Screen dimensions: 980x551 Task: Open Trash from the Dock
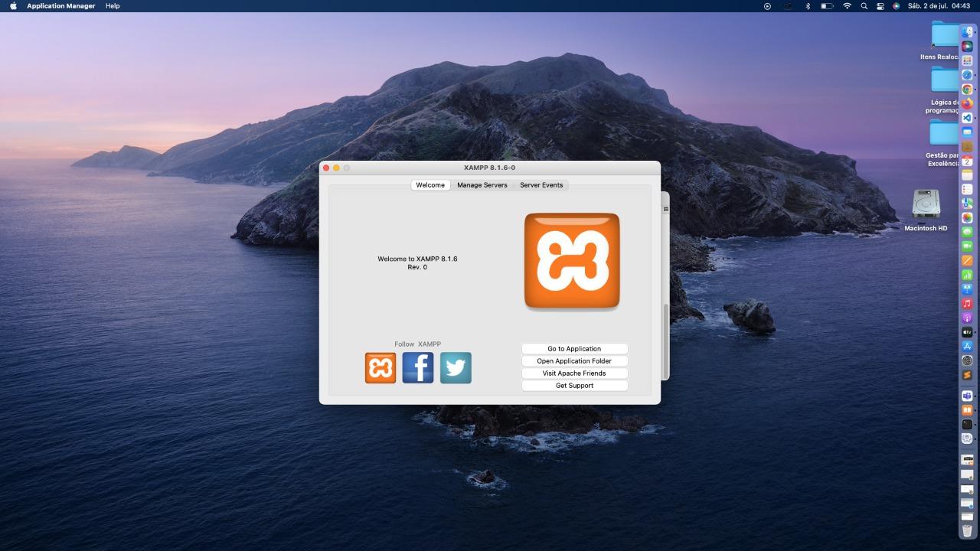[x=967, y=530]
